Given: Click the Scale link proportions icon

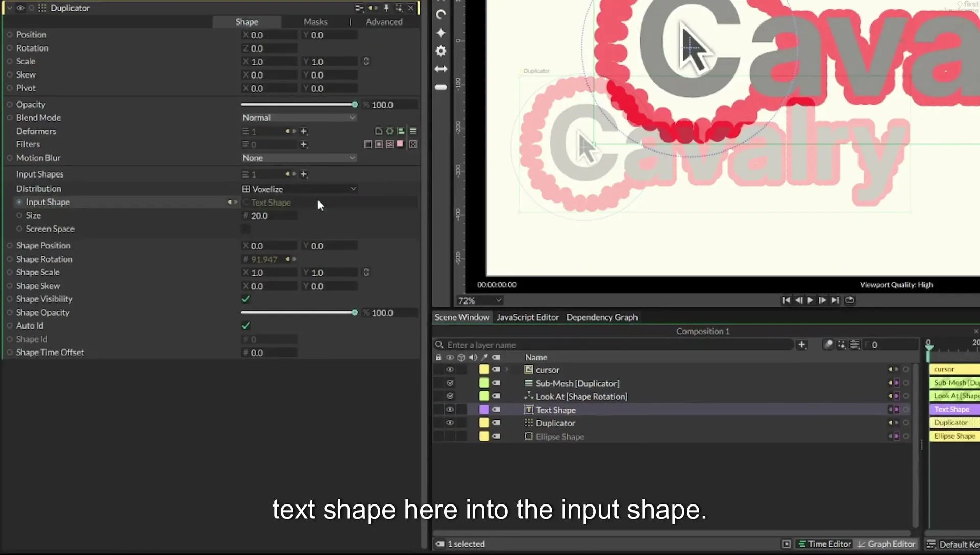Looking at the screenshot, I should (x=366, y=61).
